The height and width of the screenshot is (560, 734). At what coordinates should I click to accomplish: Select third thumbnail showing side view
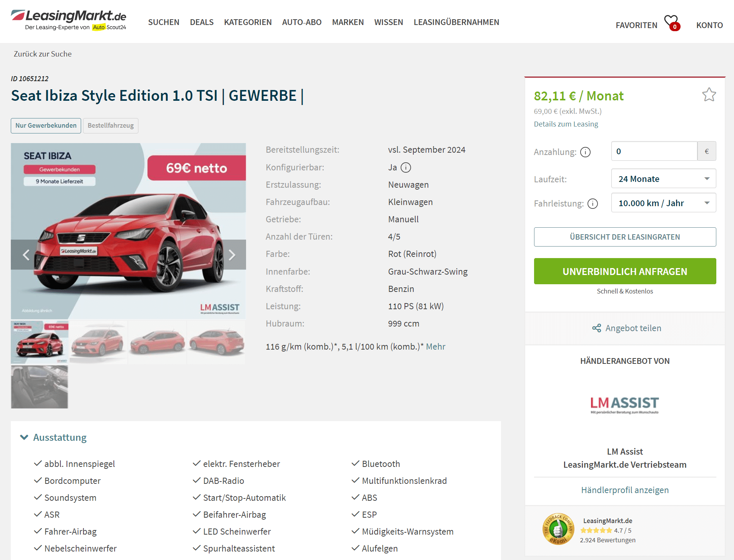(x=157, y=342)
